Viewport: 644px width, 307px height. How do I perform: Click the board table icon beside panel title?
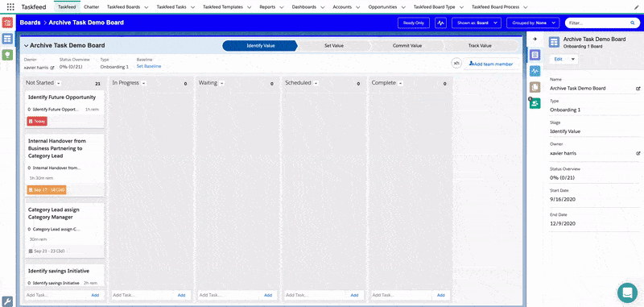coord(555,43)
